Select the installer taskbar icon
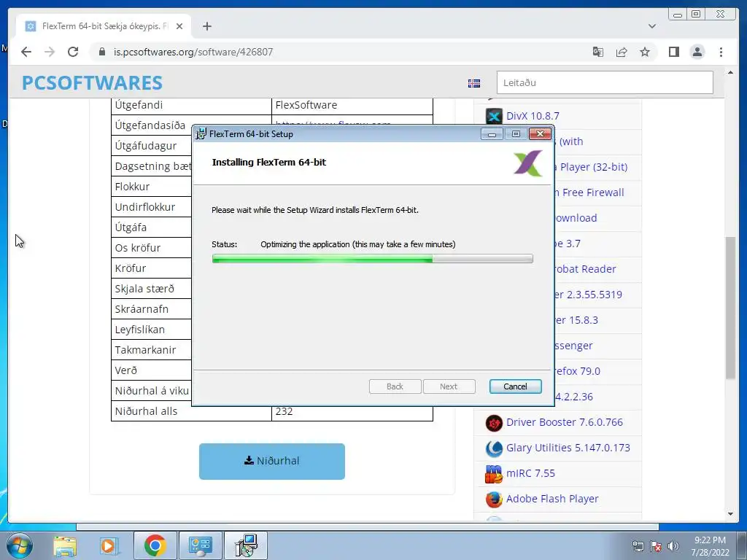Screen dimensions: 747x560 tap(246, 545)
